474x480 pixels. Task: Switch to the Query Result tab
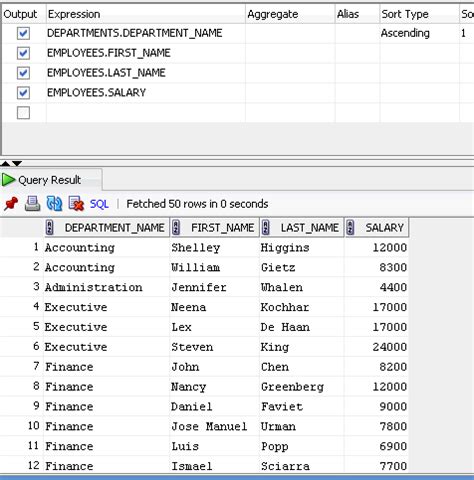point(50,180)
